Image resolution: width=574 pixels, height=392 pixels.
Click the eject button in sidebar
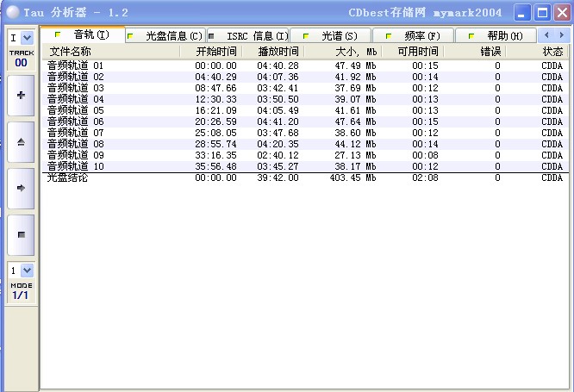click(x=21, y=142)
